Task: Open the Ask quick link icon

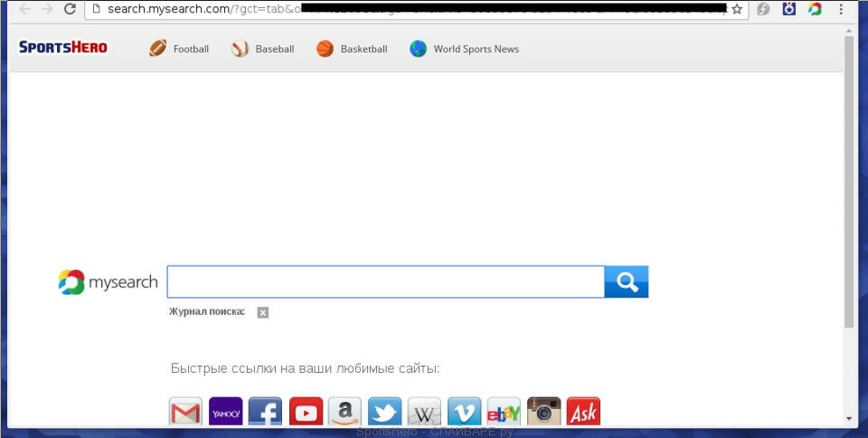Action: (583, 413)
